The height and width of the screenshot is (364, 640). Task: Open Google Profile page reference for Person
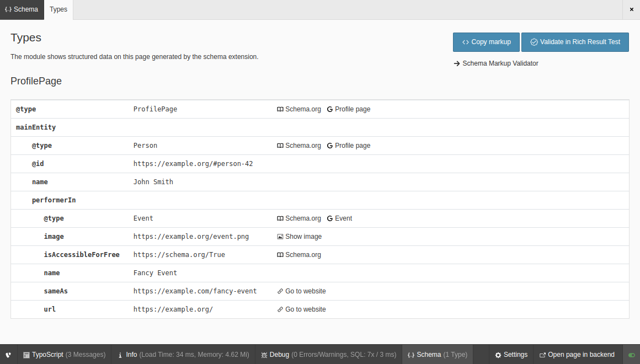pyautogui.click(x=348, y=145)
